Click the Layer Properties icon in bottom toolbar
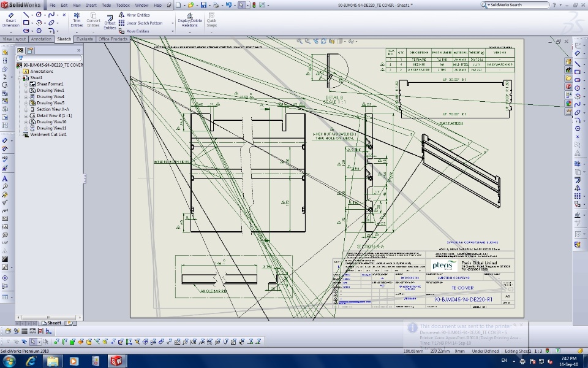588x368 pixels. tap(8, 331)
